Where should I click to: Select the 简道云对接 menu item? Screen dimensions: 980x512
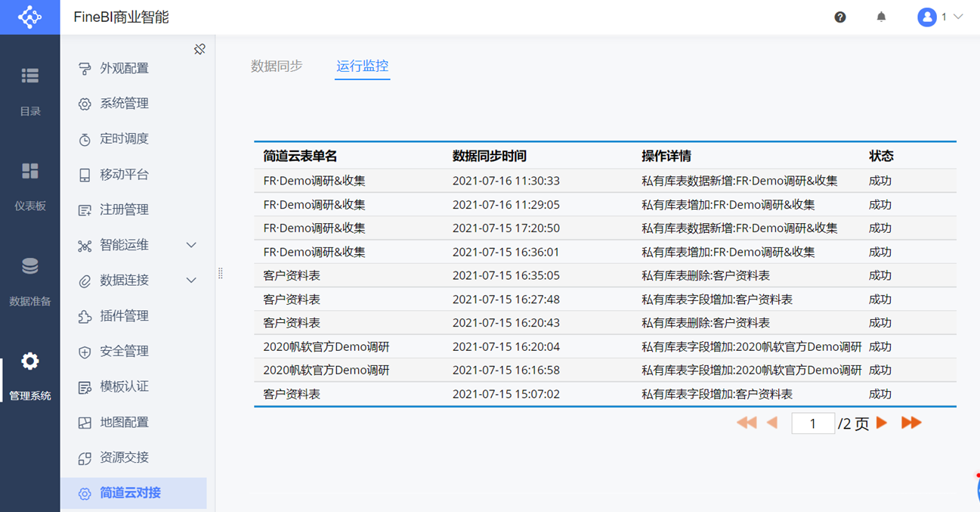[x=134, y=493]
